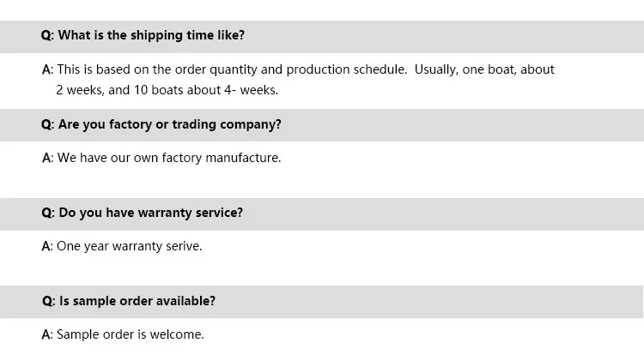Click the answer 'One year warranty serive.'
The width and height of the screenshot is (644, 355).
tap(130, 246)
